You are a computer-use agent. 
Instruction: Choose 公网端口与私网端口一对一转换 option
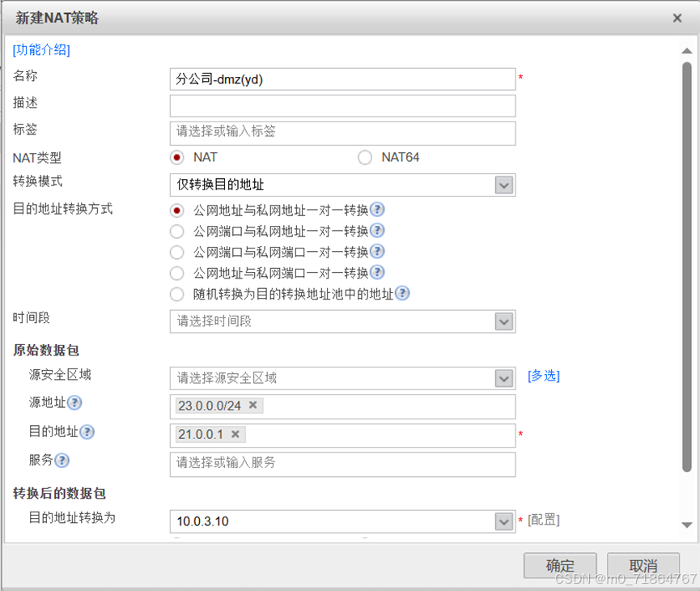(x=176, y=253)
